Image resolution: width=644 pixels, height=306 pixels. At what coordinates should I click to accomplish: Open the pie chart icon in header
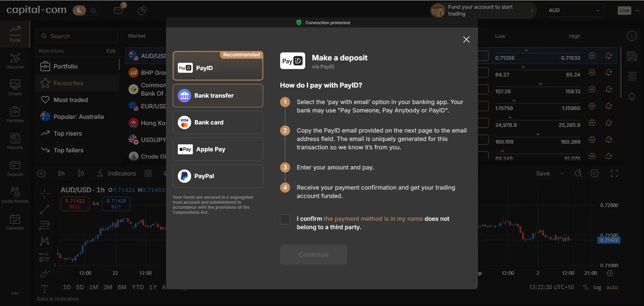142,10
